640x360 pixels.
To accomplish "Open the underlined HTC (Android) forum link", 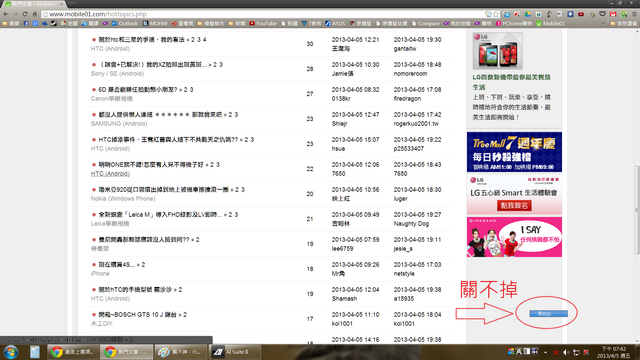I will [x=110, y=173].
